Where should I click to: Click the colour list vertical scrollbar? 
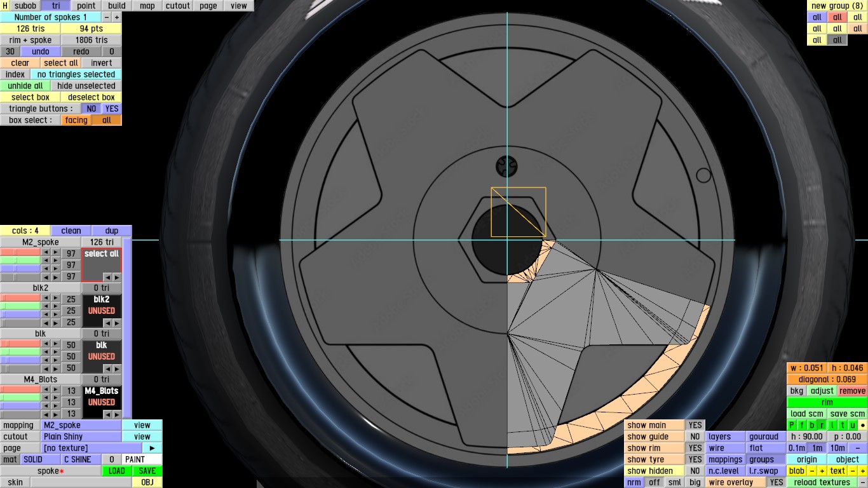coord(127,328)
